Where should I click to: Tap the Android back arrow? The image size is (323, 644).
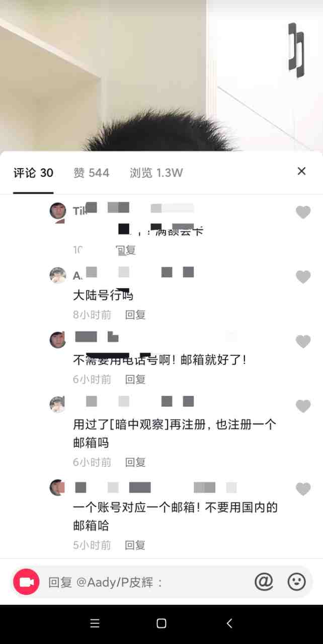229,623
